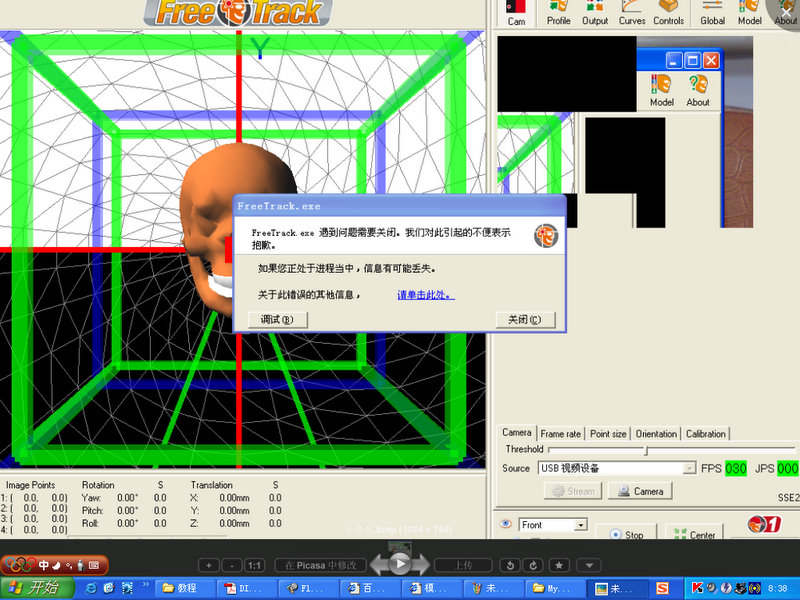800x600 pixels.
Task: Click the Picasa 1:1 actual size button
Action: click(254, 565)
